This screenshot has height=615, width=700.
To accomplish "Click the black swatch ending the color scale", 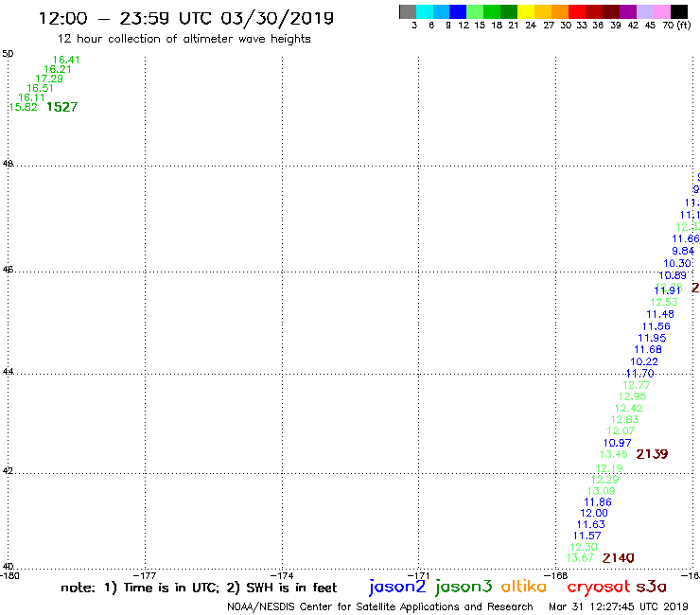I will tap(679, 11).
